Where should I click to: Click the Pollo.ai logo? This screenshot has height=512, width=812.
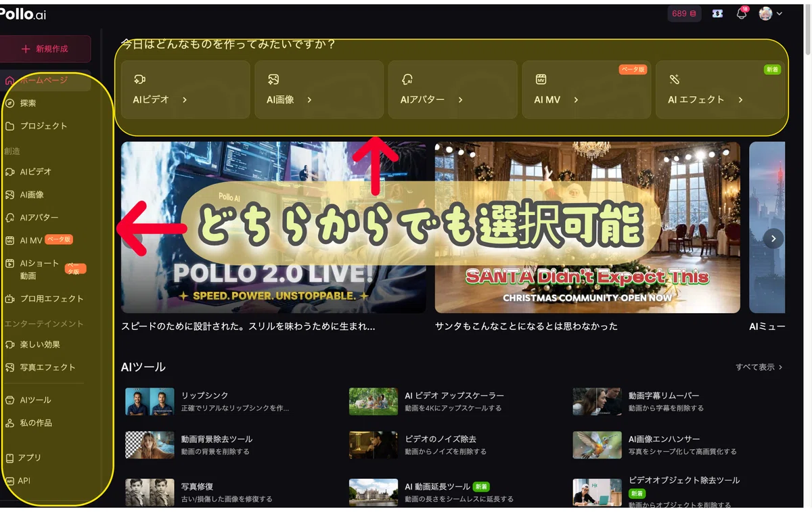click(23, 14)
